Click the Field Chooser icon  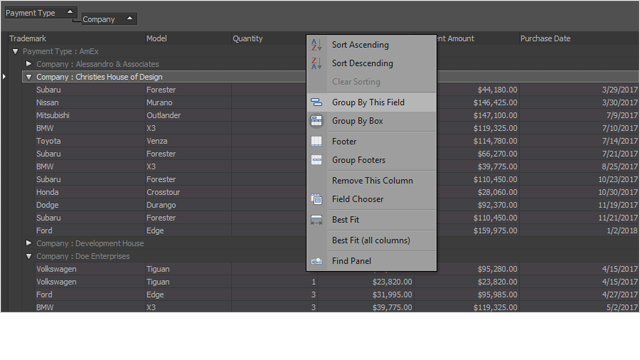click(x=317, y=199)
